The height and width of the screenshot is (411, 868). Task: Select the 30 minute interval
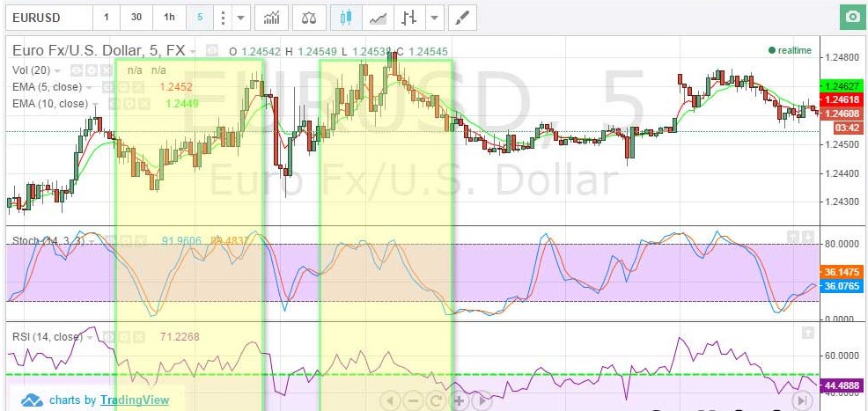pyautogui.click(x=136, y=18)
